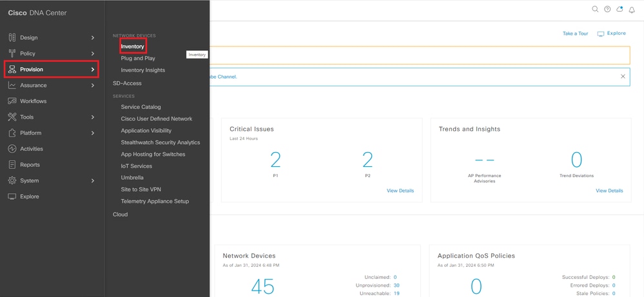The width and height of the screenshot is (644, 297).
Task: Open the Assurance menu item
Action: pyautogui.click(x=34, y=85)
